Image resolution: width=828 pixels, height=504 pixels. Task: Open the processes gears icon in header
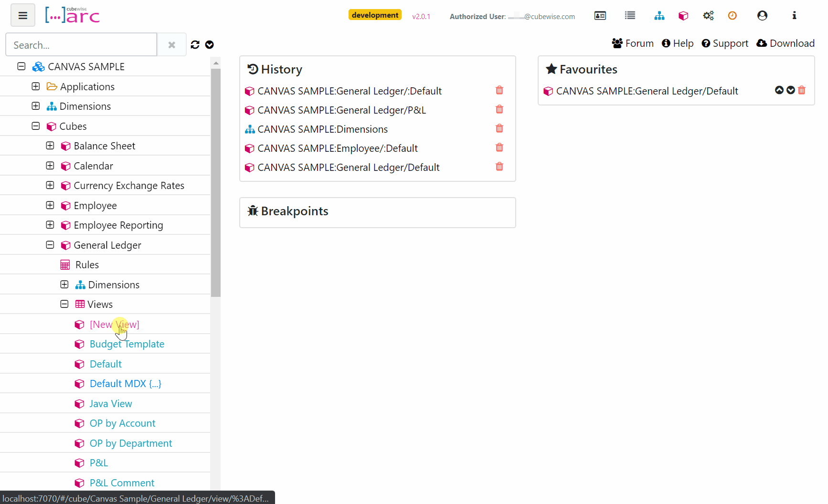[708, 16]
